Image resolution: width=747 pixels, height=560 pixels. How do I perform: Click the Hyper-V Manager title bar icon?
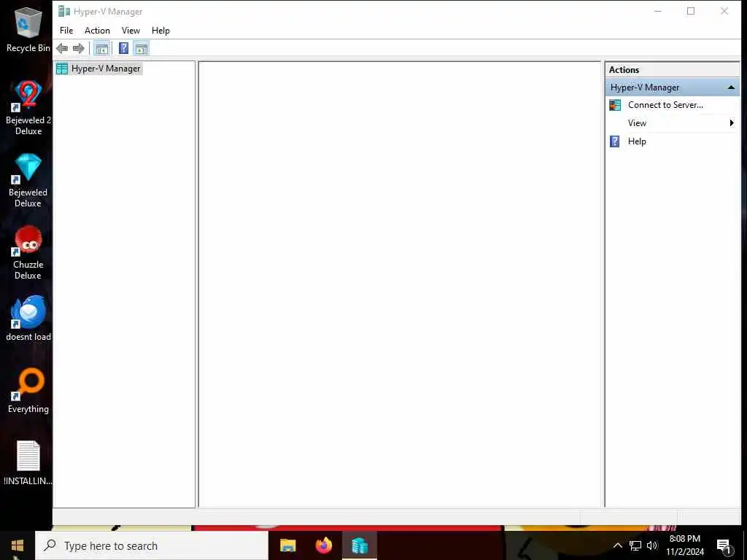64,11
